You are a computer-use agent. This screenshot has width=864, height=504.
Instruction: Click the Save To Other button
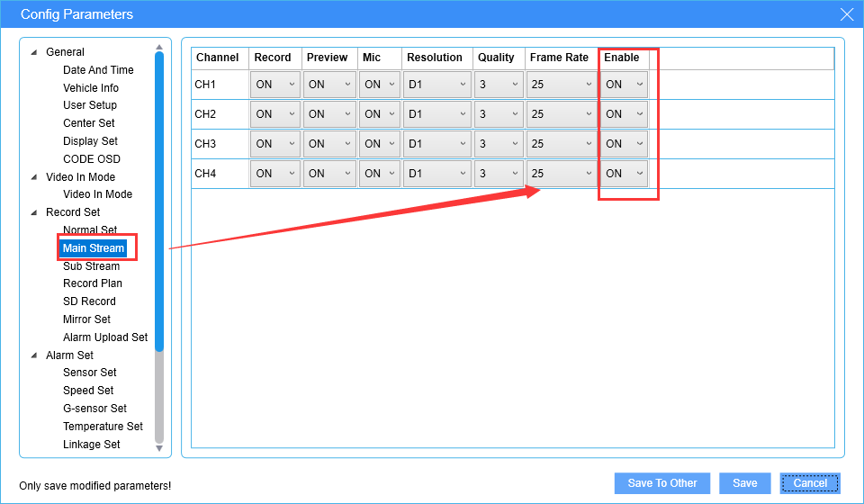pos(662,483)
